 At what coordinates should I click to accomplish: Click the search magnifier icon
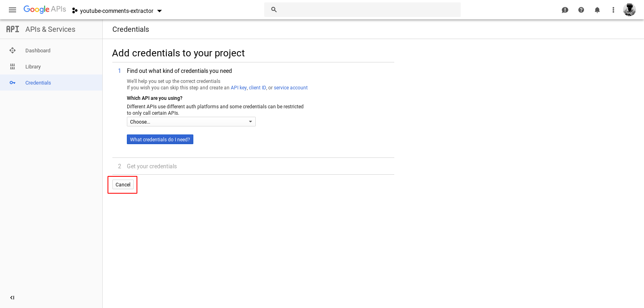[274, 10]
